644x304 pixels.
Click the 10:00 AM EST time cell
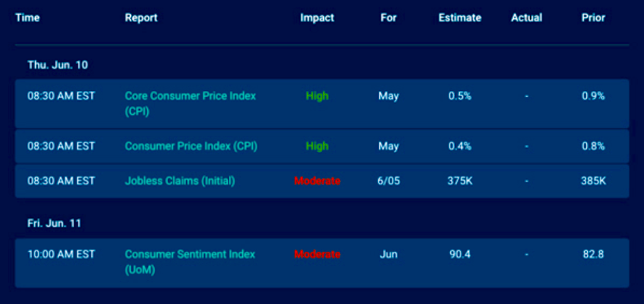(x=61, y=254)
